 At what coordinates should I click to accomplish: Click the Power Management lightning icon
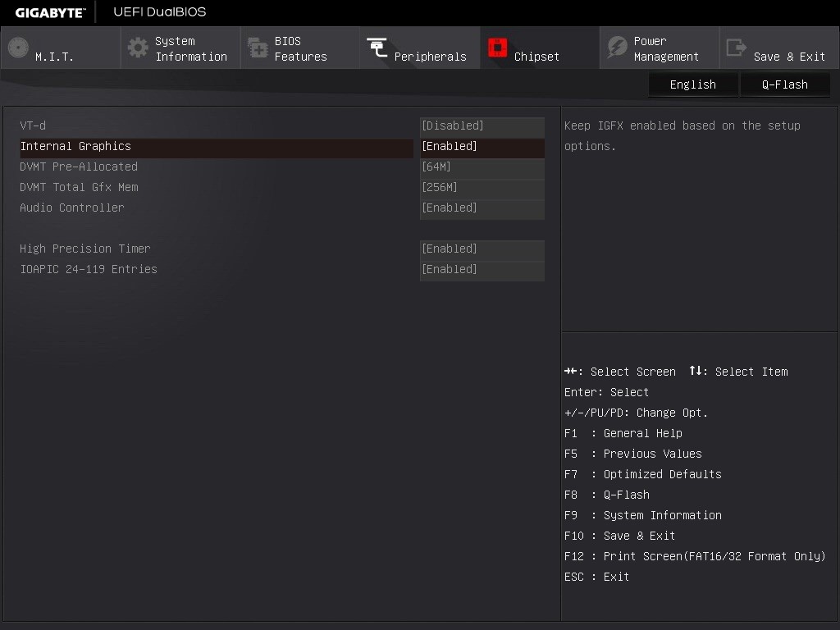617,48
